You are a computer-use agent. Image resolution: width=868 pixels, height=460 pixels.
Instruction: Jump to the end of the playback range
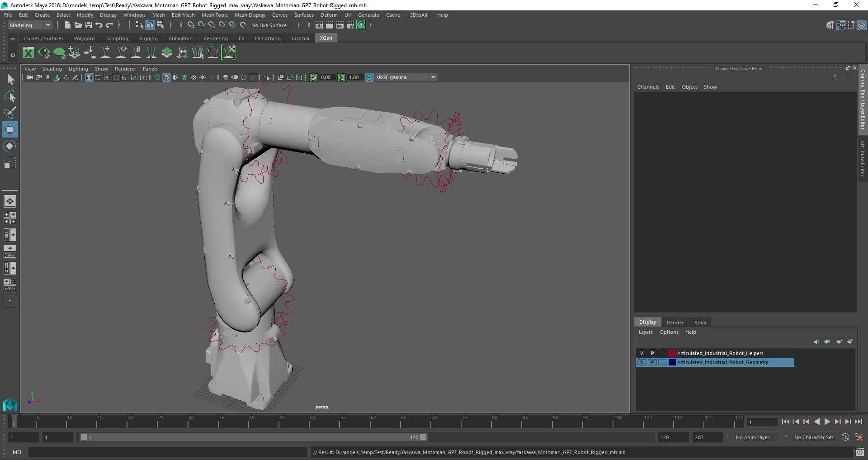(x=858, y=422)
